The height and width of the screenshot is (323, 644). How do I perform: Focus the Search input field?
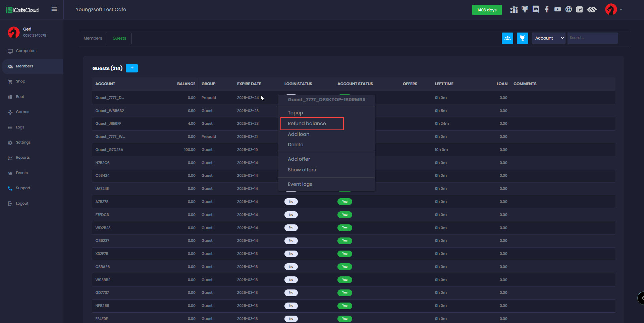point(592,38)
